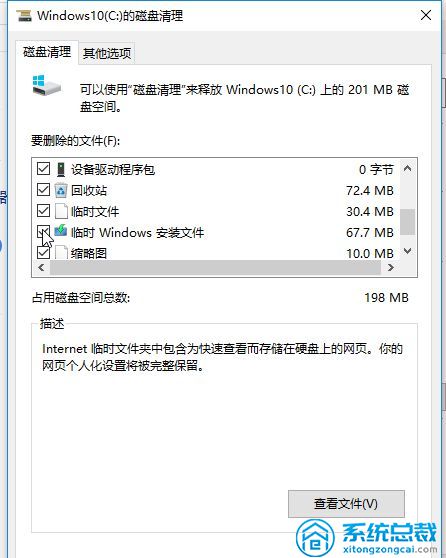Screen dimensions: 446x558
Task: Click the Windows installation files icon
Action: pos(61,231)
